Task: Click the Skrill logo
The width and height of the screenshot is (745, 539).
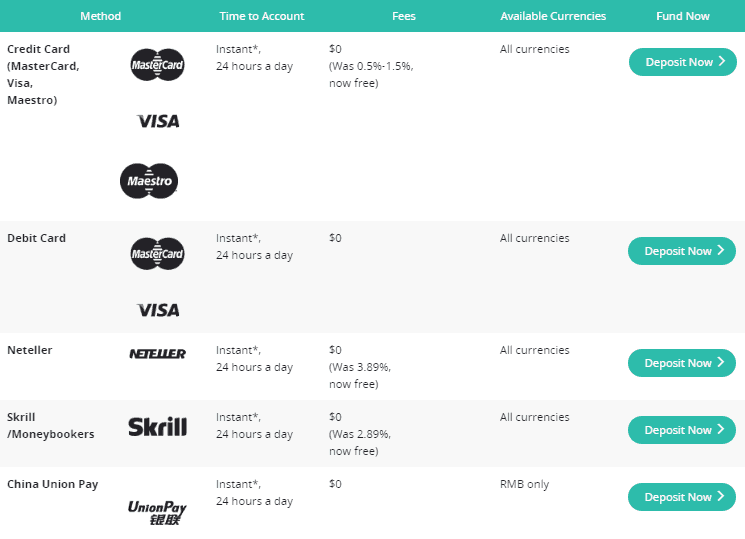Action: pos(158,426)
